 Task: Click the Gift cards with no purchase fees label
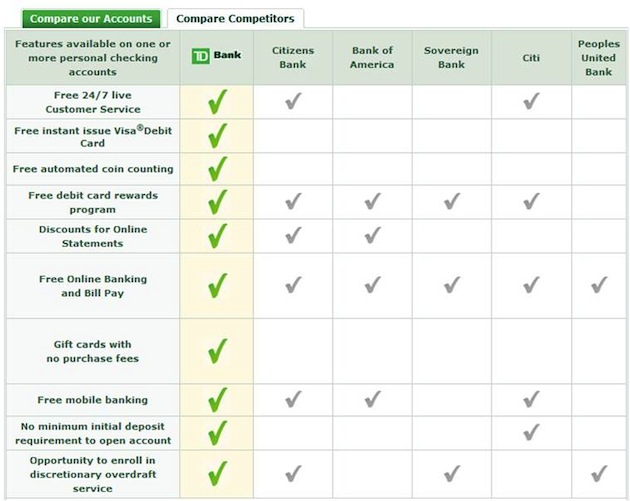93,351
